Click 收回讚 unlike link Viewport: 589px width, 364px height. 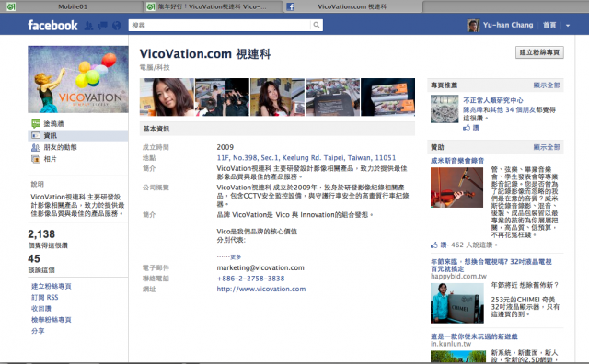click(40, 309)
